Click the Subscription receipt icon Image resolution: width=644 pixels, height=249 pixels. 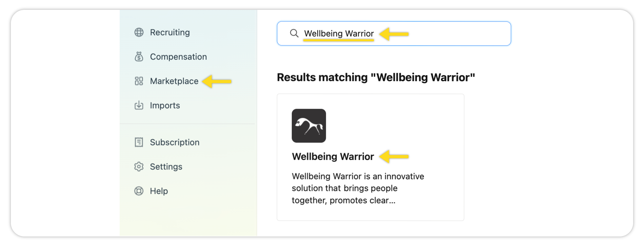(x=139, y=142)
